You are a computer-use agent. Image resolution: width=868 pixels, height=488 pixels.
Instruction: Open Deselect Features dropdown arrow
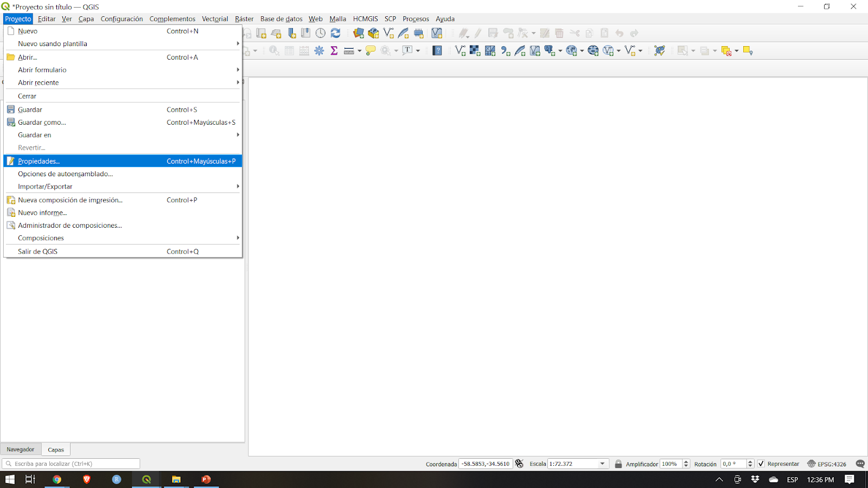737,51
